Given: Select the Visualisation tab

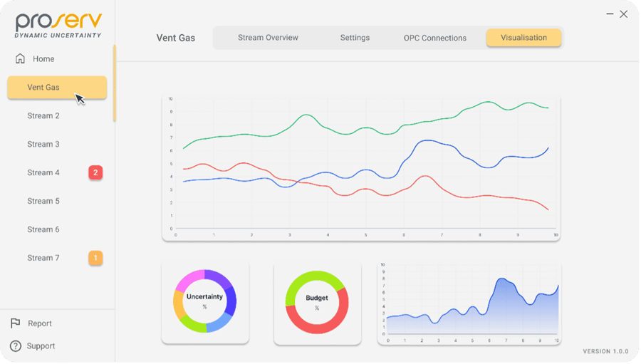Looking at the screenshot, I should [523, 38].
